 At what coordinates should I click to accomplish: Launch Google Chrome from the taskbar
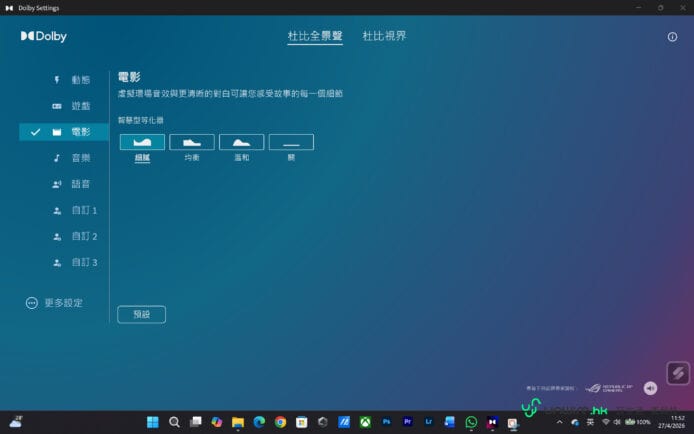click(280, 422)
